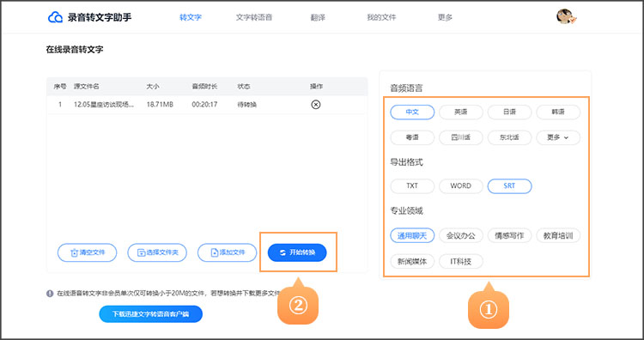The height and width of the screenshot is (340, 644).
Task: Choose 日语 audio language
Action: (509, 112)
